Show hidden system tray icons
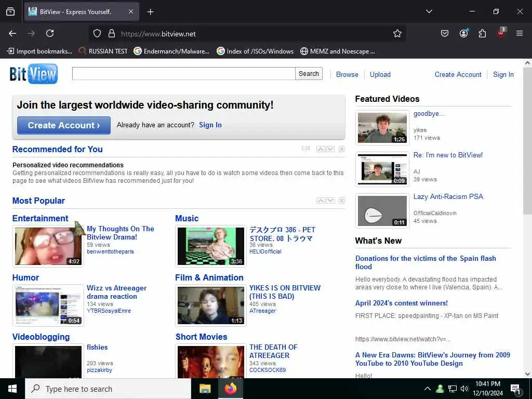532x399 pixels. 428,389
